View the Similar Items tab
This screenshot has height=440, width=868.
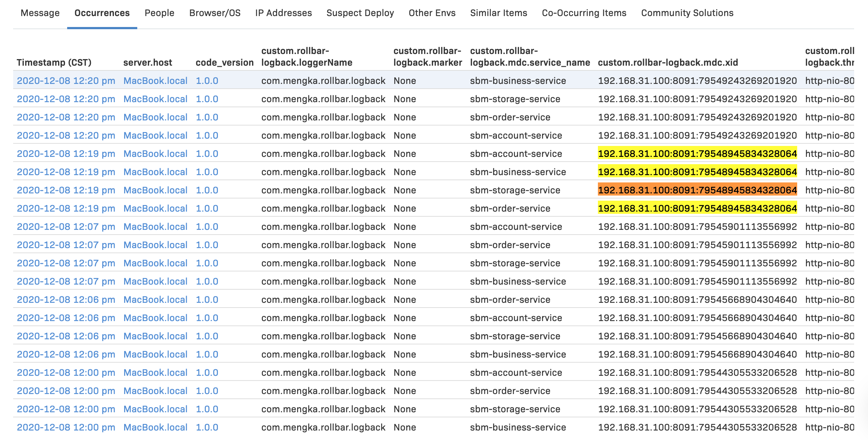click(498, 13)
